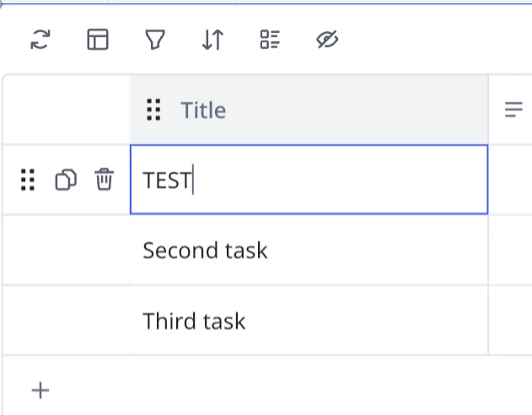Toggle hidden fields with crossed-eye icon
The height and width of the screenshot is (415, 532).
coord(327,40)
